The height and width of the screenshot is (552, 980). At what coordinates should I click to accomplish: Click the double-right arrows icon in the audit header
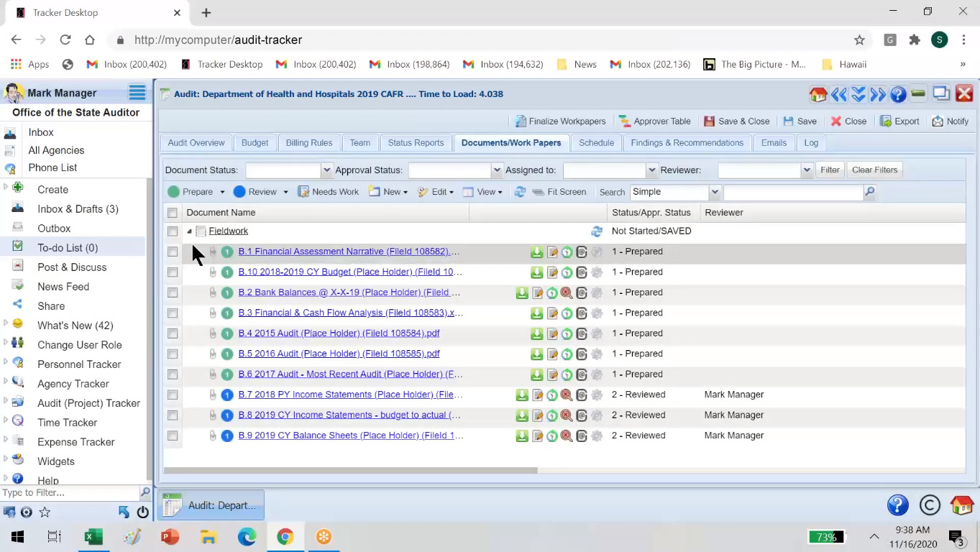[x=878, y=94]
